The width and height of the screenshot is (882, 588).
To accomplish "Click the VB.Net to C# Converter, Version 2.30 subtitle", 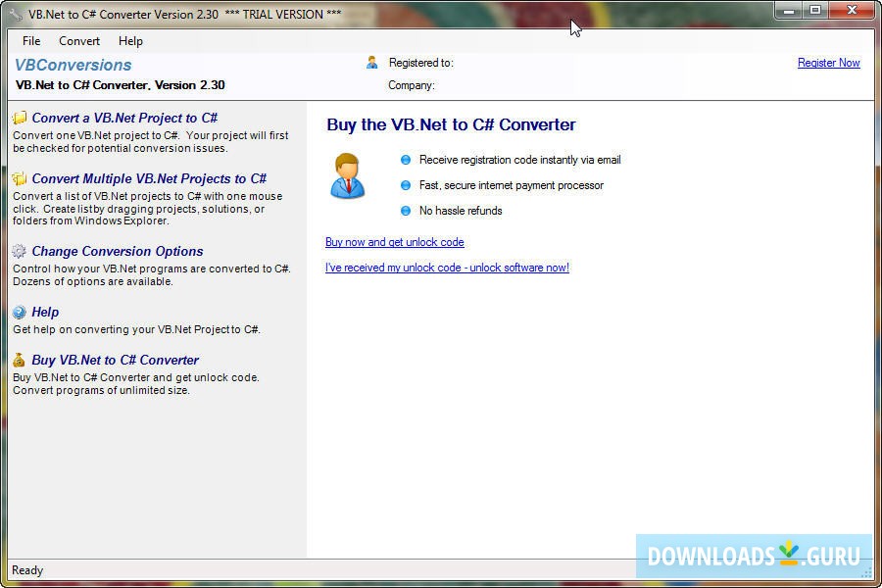I will click(x=121, y=85).
